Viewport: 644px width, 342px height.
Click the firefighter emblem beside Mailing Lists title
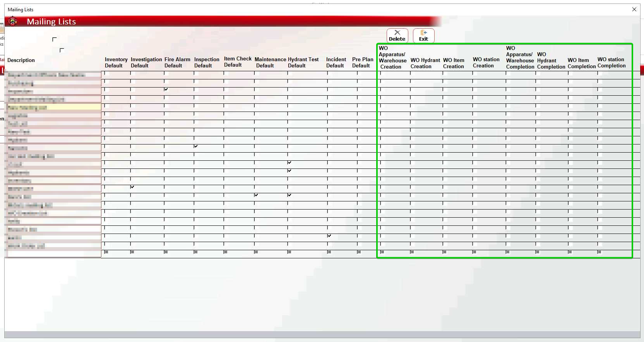(13, 22)
